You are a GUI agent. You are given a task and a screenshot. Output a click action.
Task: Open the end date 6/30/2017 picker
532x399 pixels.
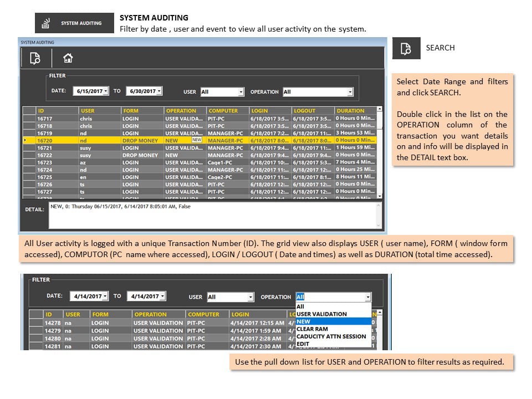click(x=159, y=91)
